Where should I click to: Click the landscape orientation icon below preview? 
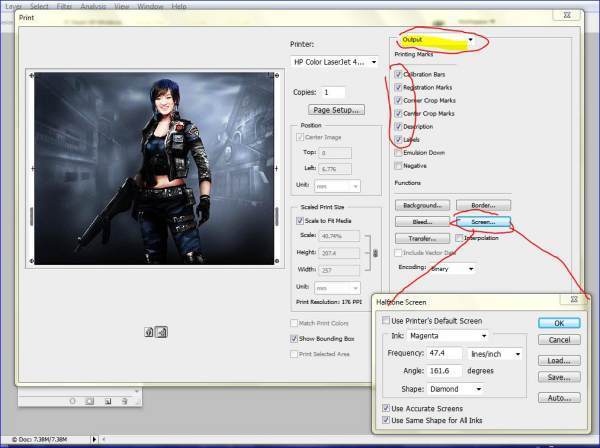click(x=162, y=332)
